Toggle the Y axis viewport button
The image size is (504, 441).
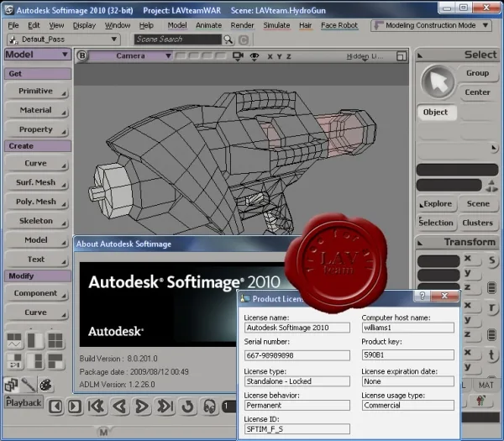[280, 56]
